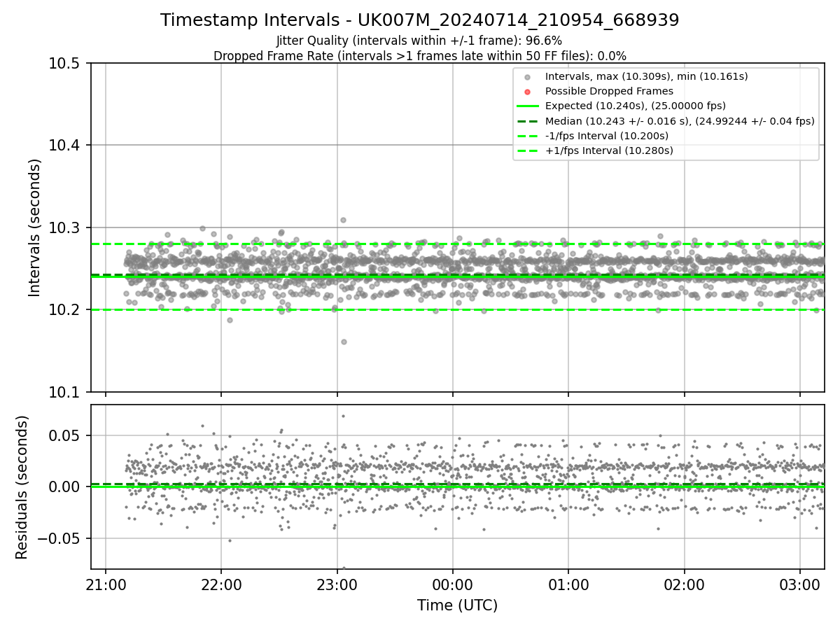The image size is (840, 630).
Task: Click the "Time (UTC)" x-axis label
Action: (x=457, y=605)
